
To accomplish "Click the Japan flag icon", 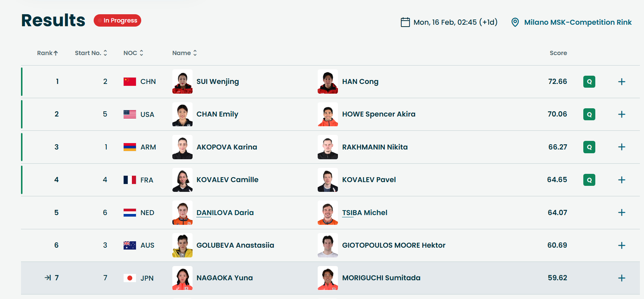I will pos(130,278).
